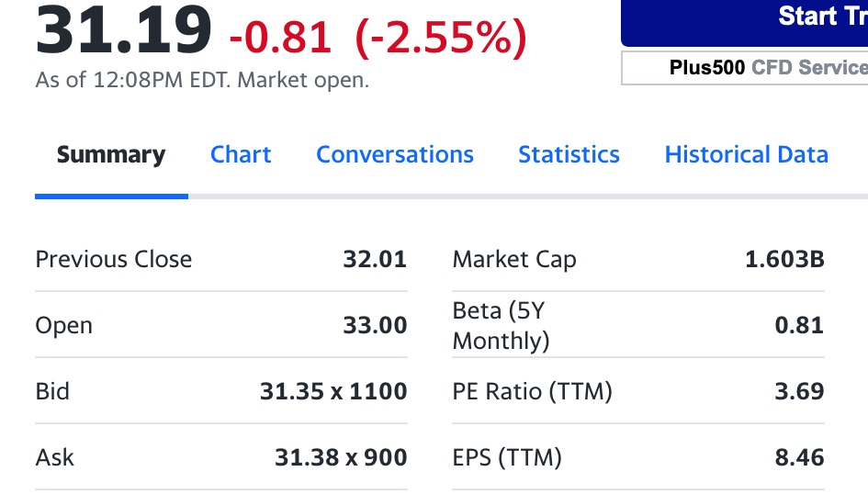Switch to the Summary tab
868x494 pixels.
coord(111,154)
